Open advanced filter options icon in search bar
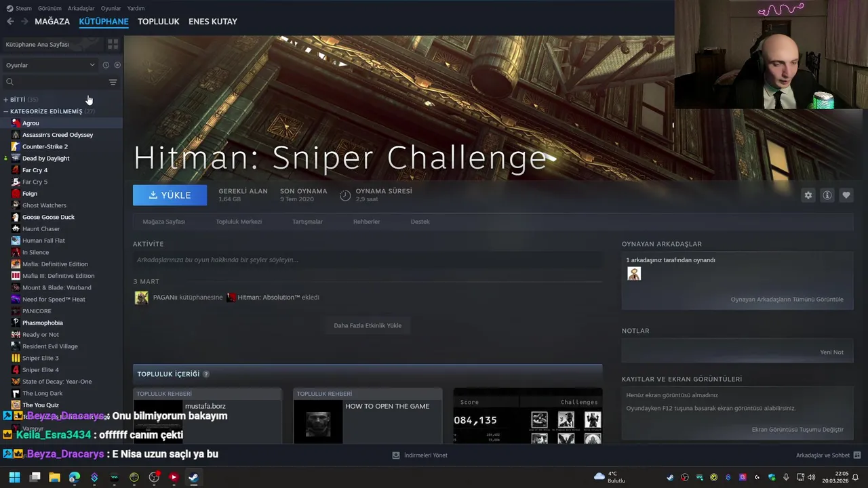 coord(113,82)
